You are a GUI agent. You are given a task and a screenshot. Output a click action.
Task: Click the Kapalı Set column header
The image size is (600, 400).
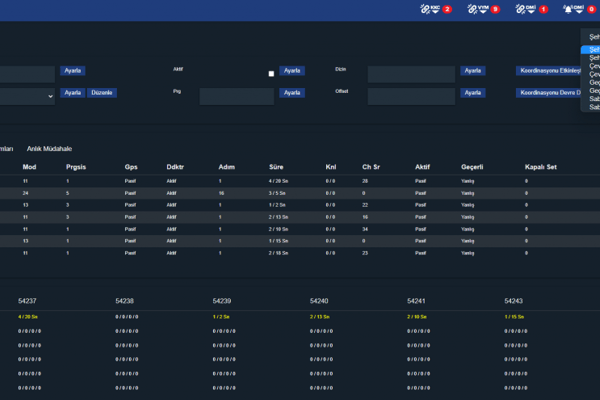[x=541, y=167]
